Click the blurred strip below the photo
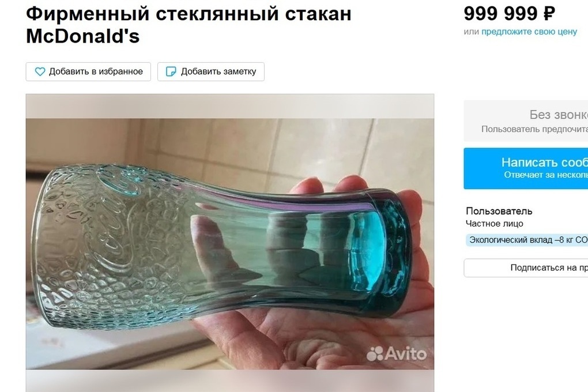 click(230, 380)
